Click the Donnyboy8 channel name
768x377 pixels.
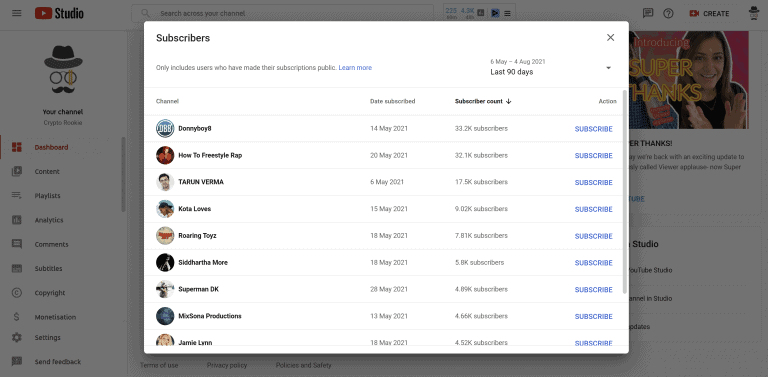click(194, 129)
